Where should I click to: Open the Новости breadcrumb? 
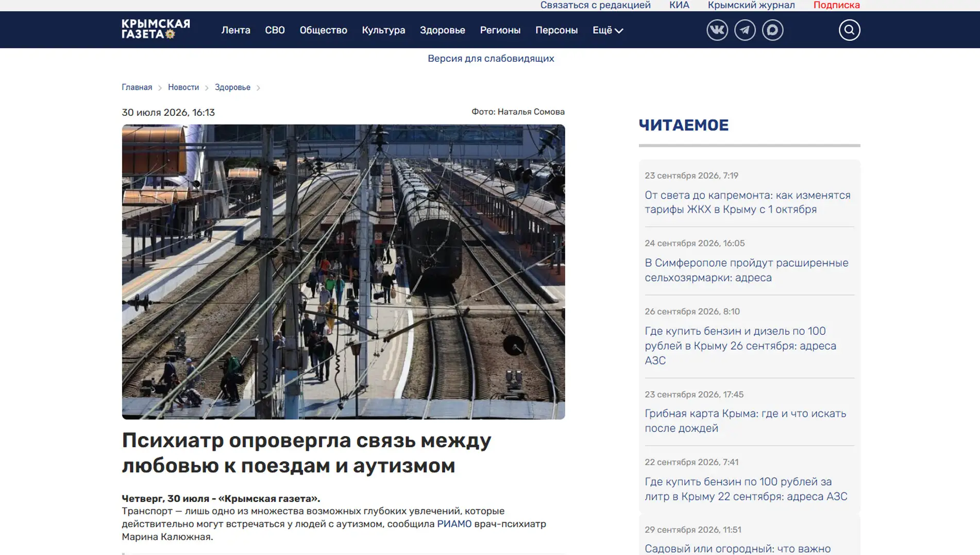183,88
